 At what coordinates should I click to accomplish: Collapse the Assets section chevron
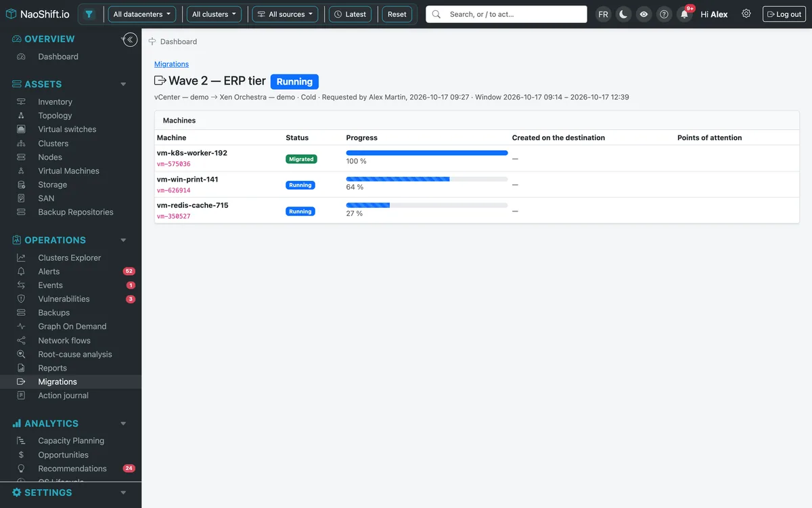123,84
